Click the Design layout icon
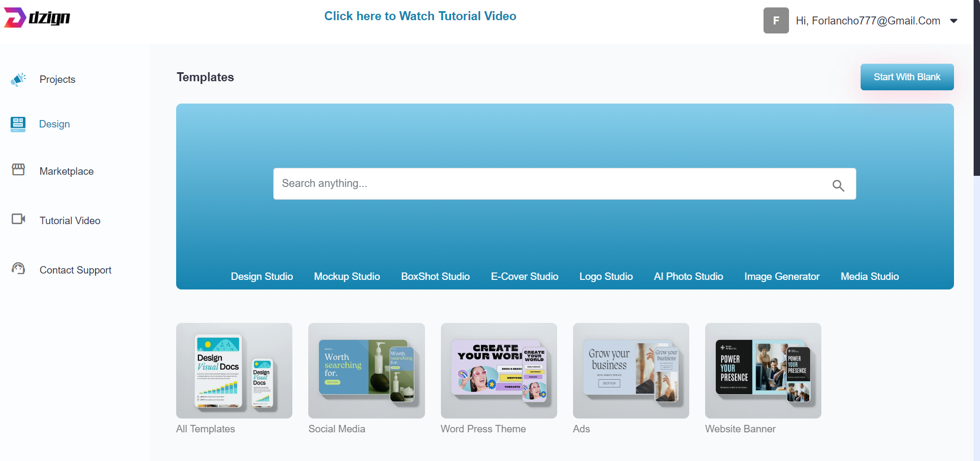The height and width of the screenshot is (461, 980). click(x=18, y=124)
